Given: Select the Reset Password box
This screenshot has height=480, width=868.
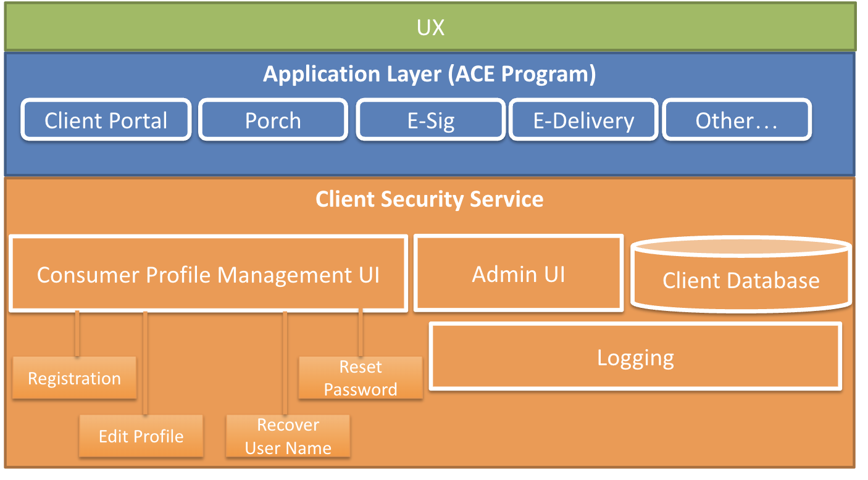Looking at the screenshot, I should pyautogui.click(x=361, y=378).
